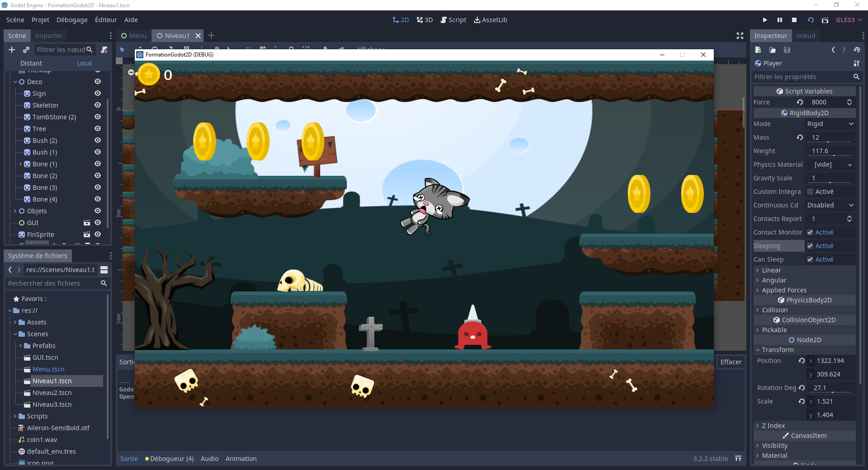Toggle the Custom Integrator Activé checkbox
868x470 pixels.
(x=810, y=192)
